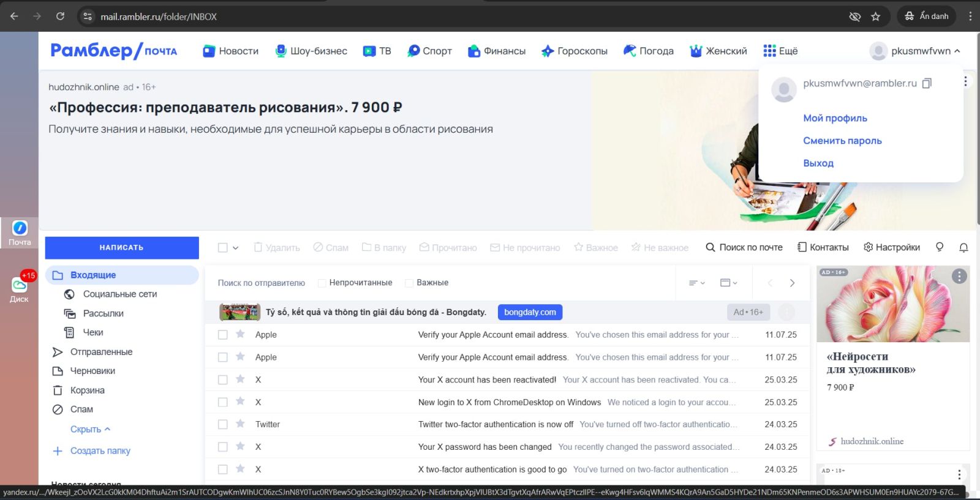Click the lightbulb tips icon
The image size is (980, 500).
click(940, 247)
